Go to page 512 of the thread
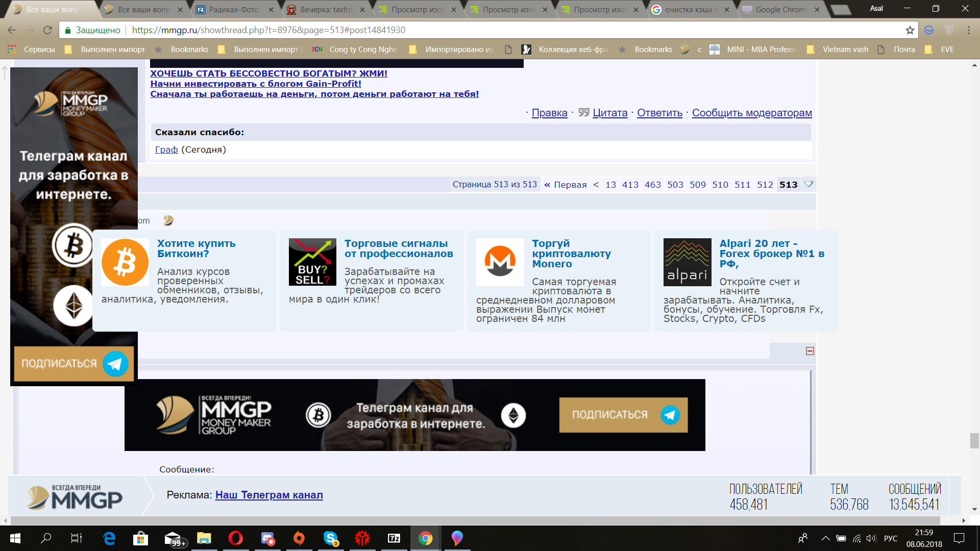Viewport: 980px width, 551px height. 765,185
